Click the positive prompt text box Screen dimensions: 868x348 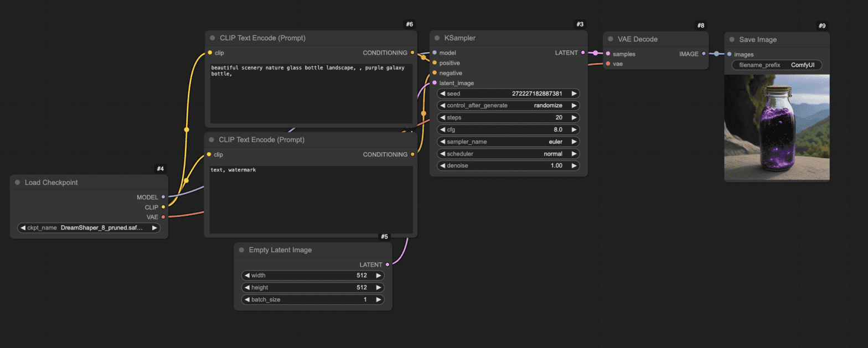[x=311, y=93]
